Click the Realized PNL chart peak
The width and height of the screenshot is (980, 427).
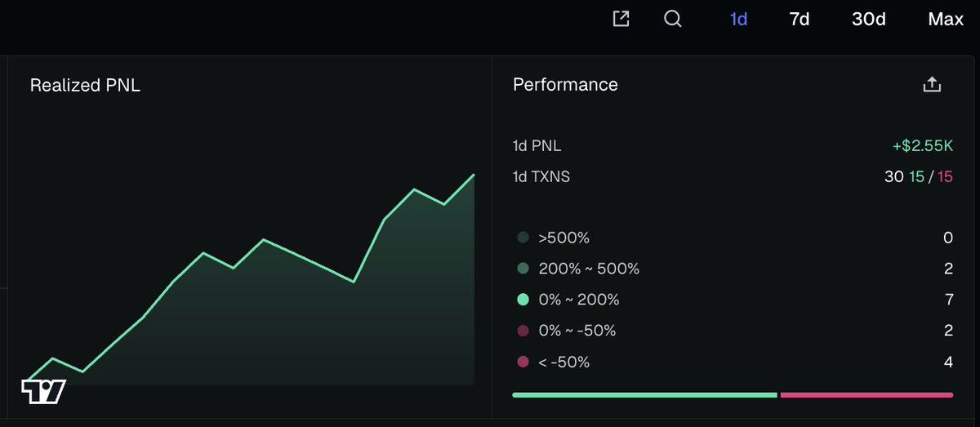pyautogui.click(x=473, y=175)
